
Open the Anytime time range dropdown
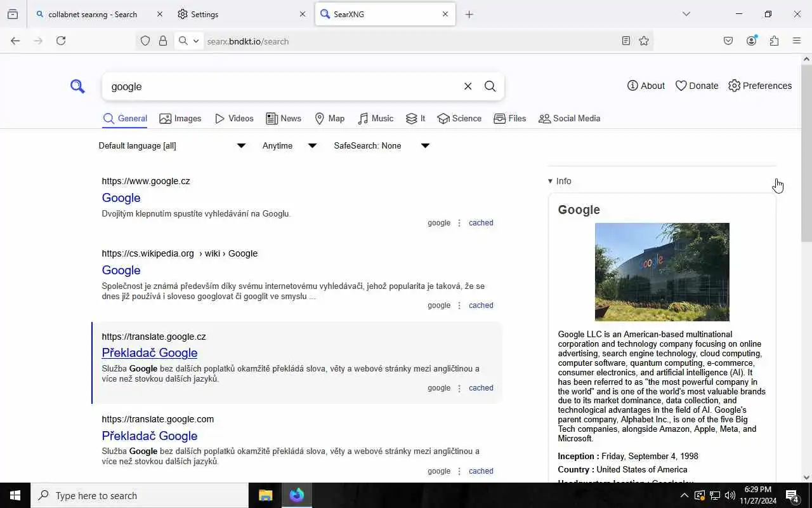click(289, 146)
